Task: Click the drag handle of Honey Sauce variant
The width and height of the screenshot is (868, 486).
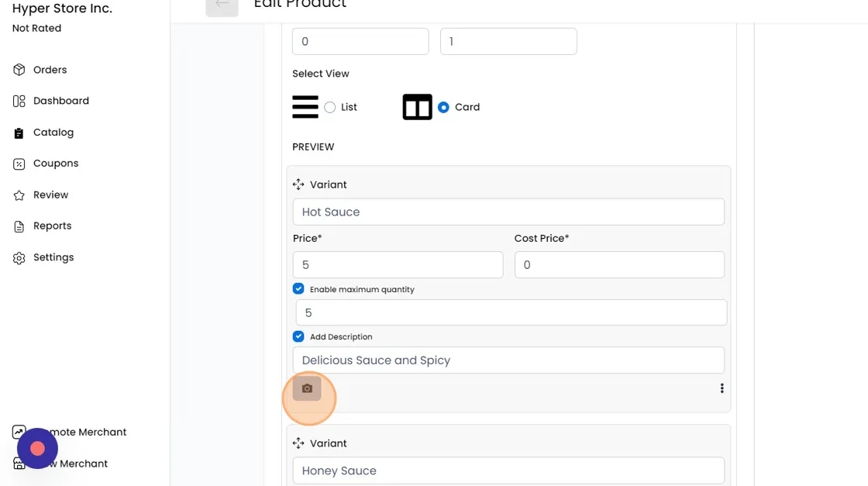Action: 298,443
